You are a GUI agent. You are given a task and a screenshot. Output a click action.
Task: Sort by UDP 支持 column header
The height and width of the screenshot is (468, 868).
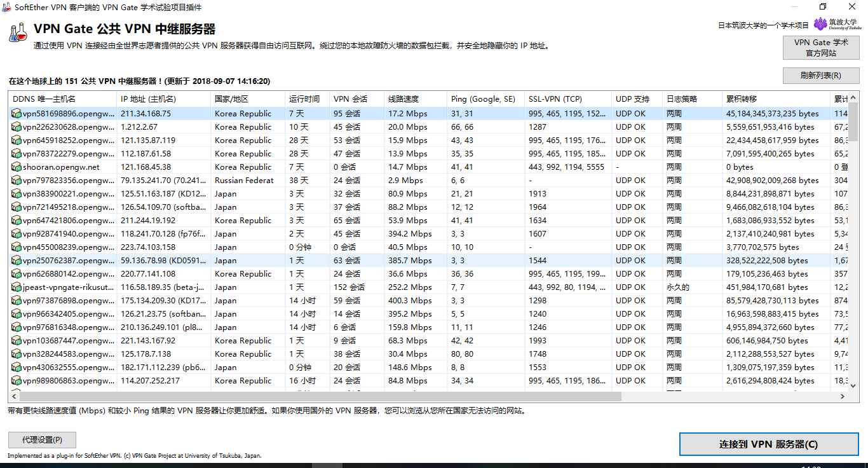(x=637, y=99)
